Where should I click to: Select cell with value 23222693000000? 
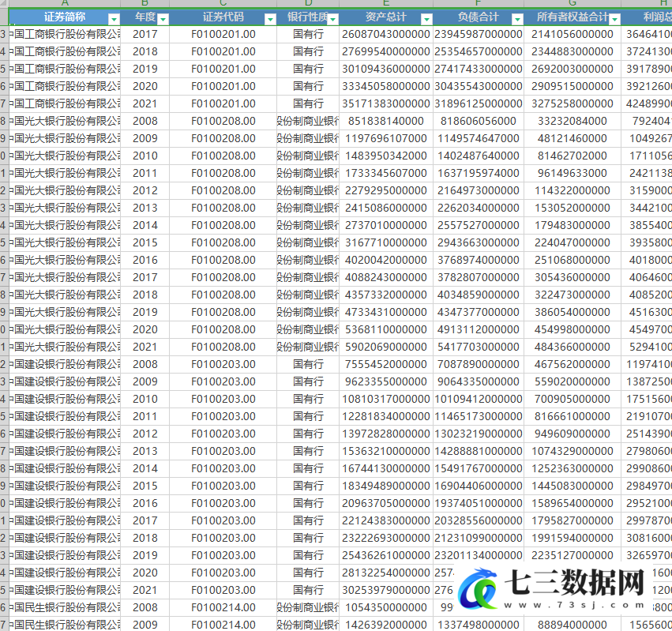385,538
